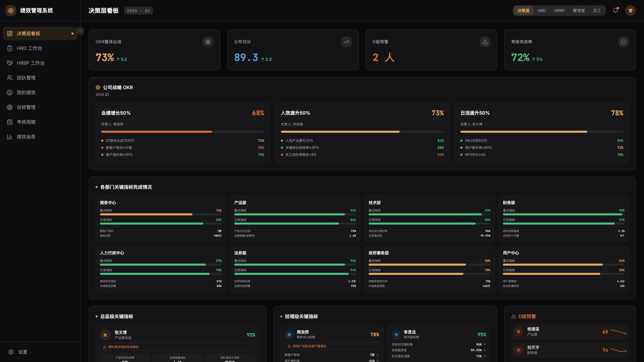The image size is (644, 362).
Task: Go to 绩效报表 in sidebar
Action: tap(26, 137)
